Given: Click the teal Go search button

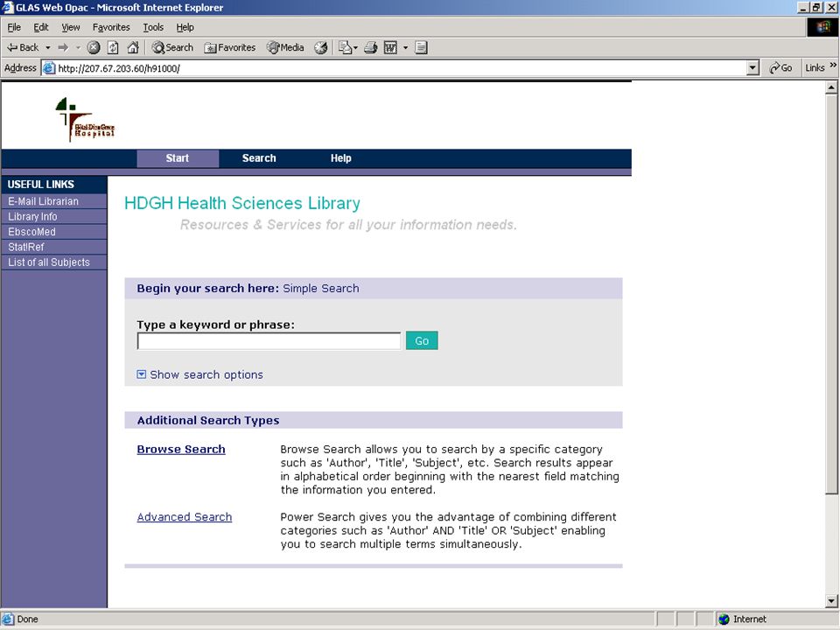Looking at the screenshot, I should 422,340.
